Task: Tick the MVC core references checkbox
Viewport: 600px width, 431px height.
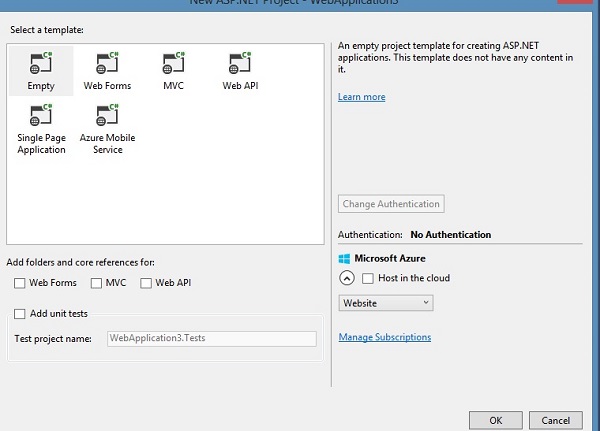Action: click(96, 283)
